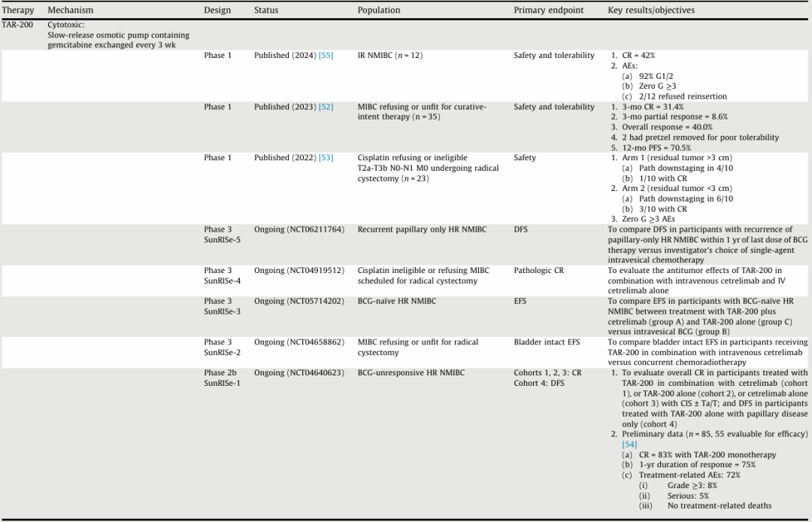812x522 pixels.
Task: Click "Path downstaging in 6/10" entry
Action: [686, 199]
